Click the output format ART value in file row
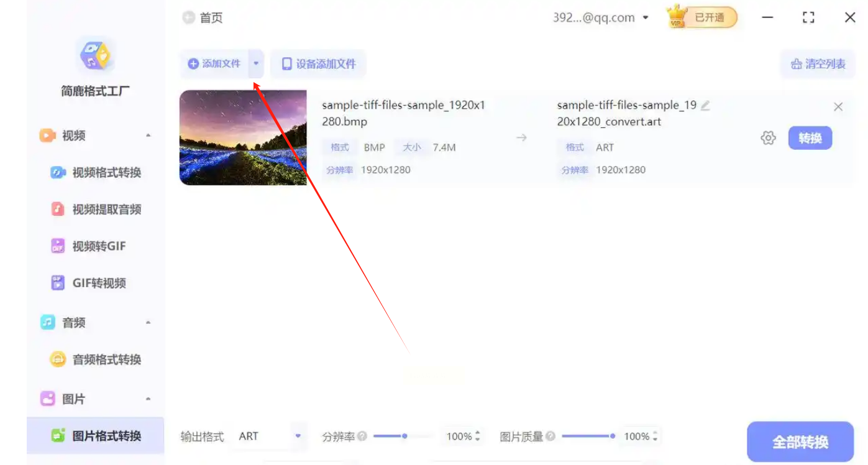This screenshot has width=868, height=465. (605, 147)
